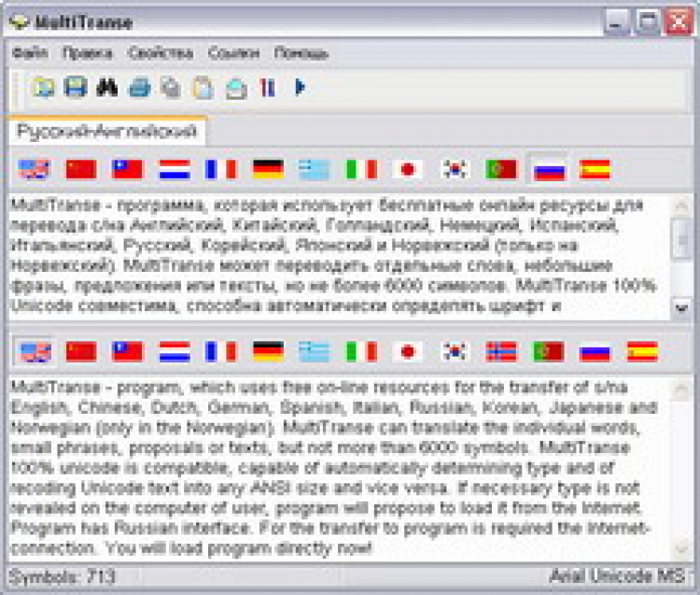
Task: Click the envelope mail icon
Action: (x=236, y=88)
